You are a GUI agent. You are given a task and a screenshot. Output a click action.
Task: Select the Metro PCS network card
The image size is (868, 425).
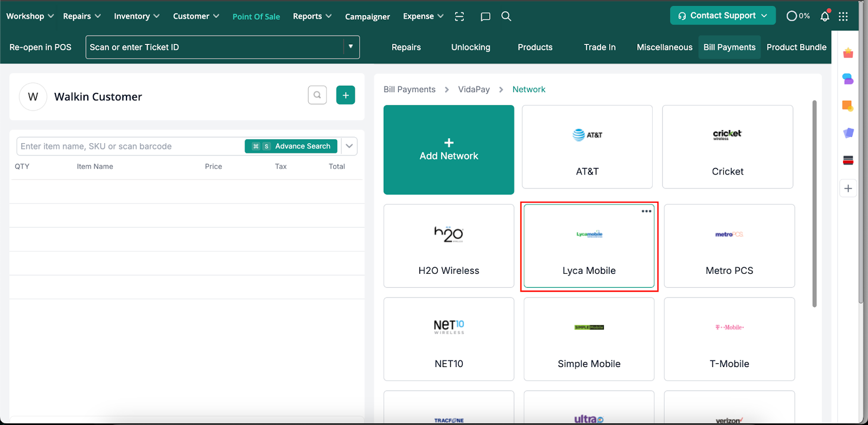tap(730, 246)
